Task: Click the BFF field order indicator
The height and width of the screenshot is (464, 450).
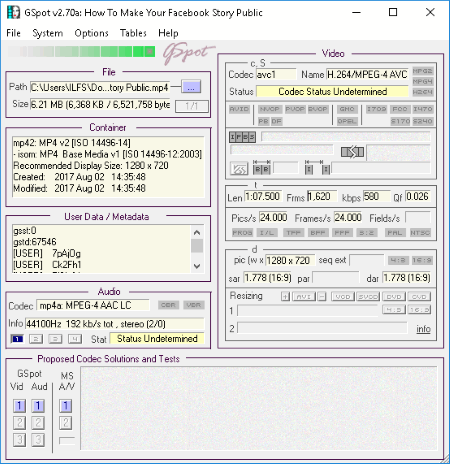Action: (318, 232)
